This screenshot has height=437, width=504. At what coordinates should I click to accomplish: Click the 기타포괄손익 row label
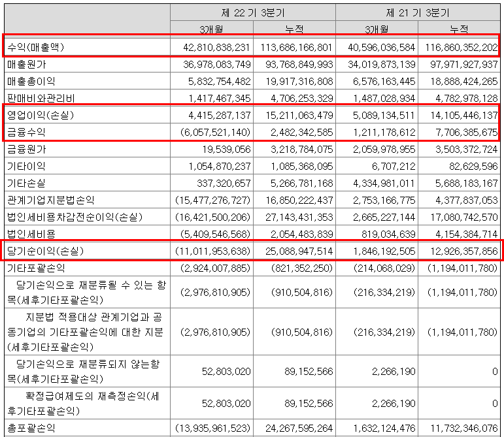coord(36,268)
